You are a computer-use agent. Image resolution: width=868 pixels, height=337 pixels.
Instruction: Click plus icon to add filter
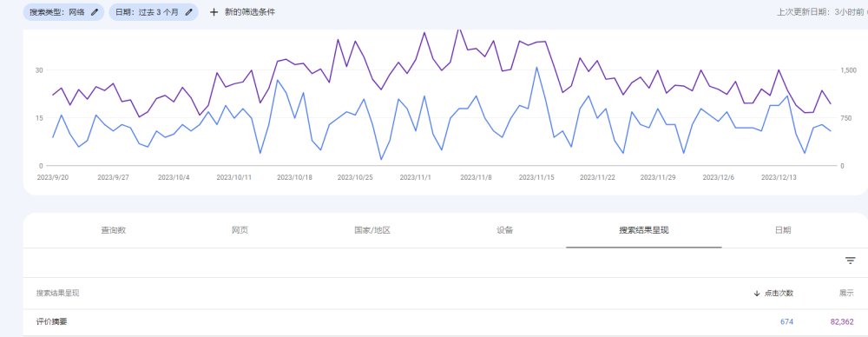[214, 11]
